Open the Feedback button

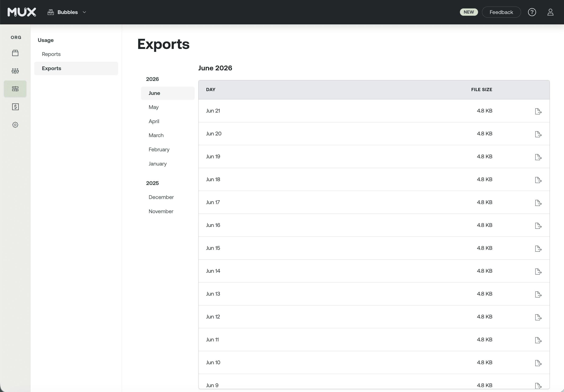501,12
